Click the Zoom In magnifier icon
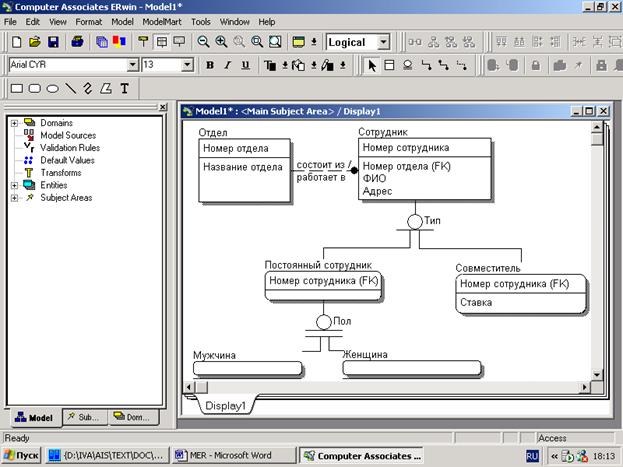This screenshot has width=623, height=467. pos(221,42)
